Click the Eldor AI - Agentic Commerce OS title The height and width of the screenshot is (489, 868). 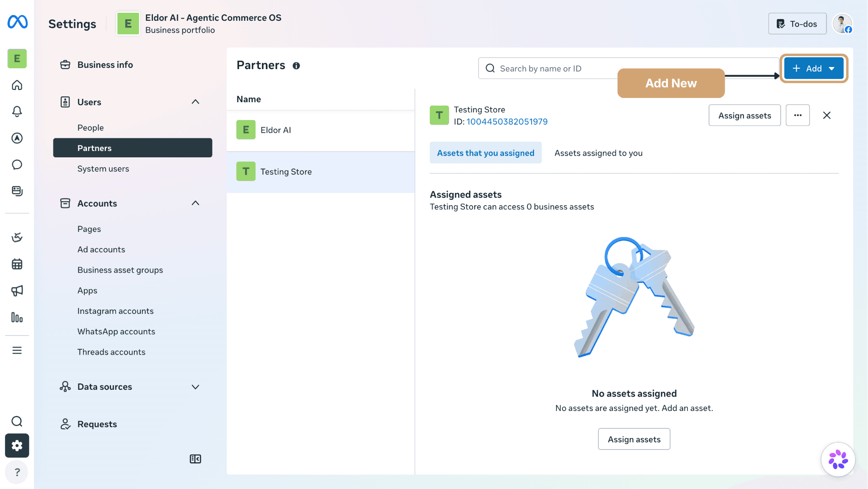coord(213,18)
